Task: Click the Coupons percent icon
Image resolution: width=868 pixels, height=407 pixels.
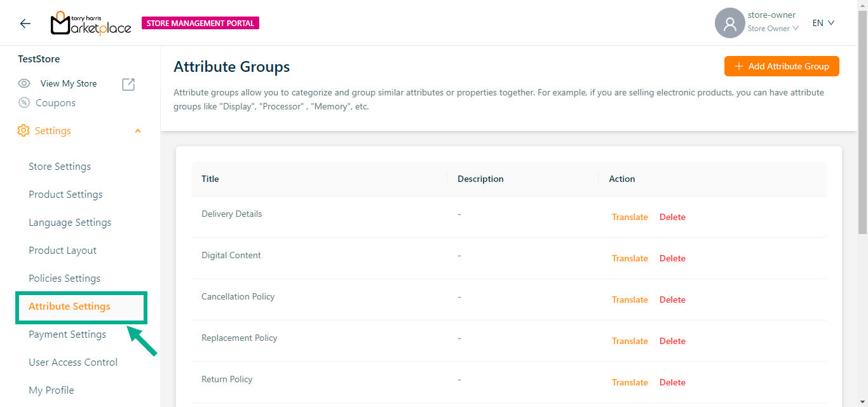Action: 24,103
